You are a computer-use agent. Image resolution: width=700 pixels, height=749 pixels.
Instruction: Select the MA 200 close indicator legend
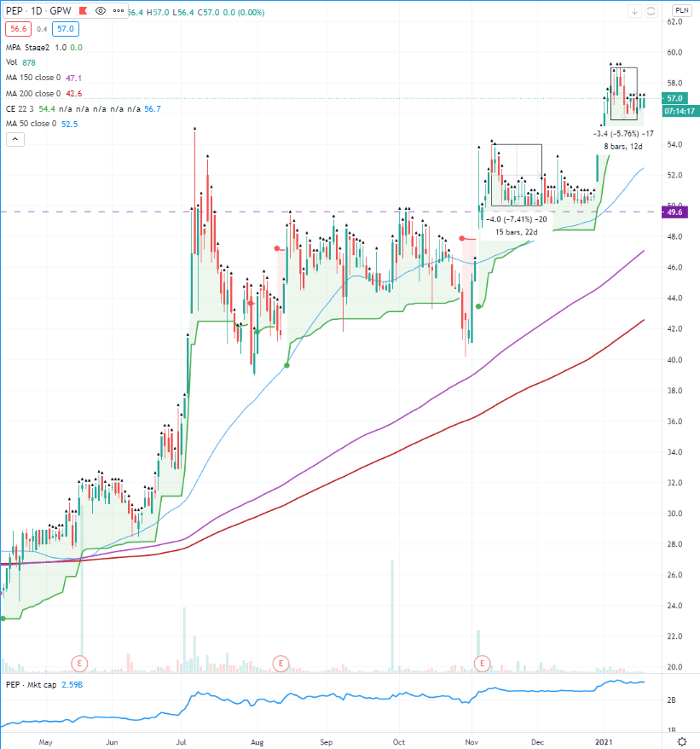(x=33, y=94)
